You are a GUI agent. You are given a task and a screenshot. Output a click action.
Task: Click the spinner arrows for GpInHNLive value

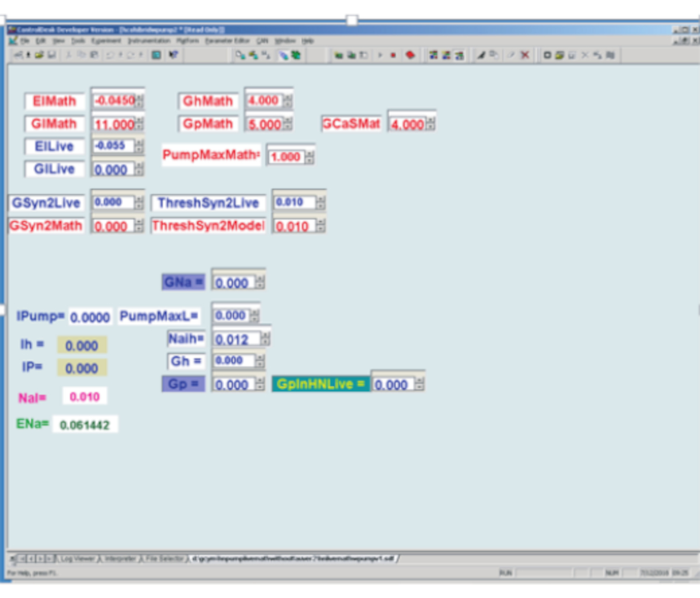tap(419, 384)
